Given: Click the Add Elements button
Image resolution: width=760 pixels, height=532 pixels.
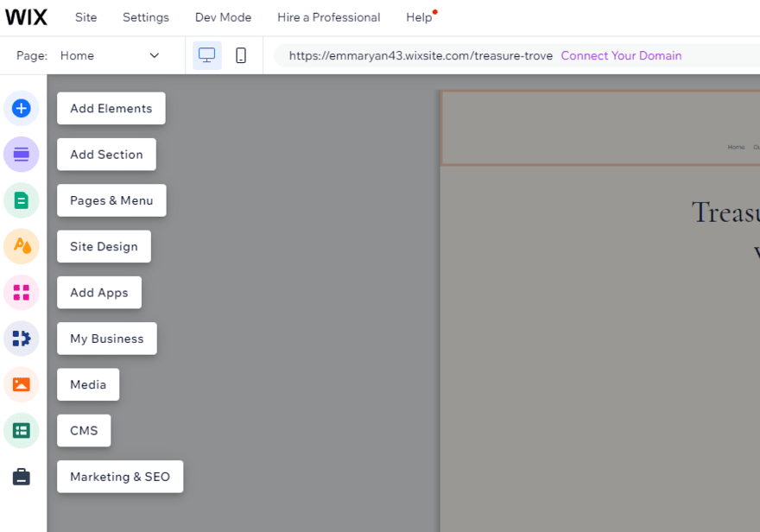Looking at the screenshot, I should coord(111,108).
